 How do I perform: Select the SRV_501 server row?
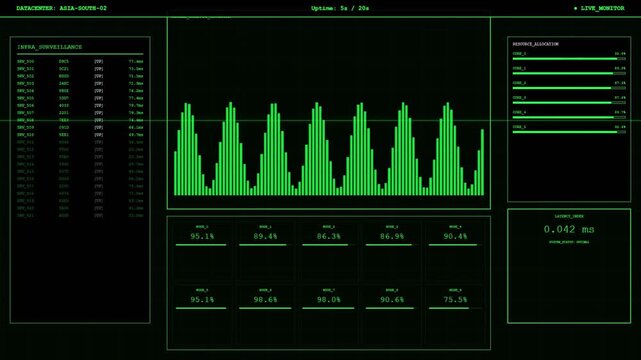point(80,69)
